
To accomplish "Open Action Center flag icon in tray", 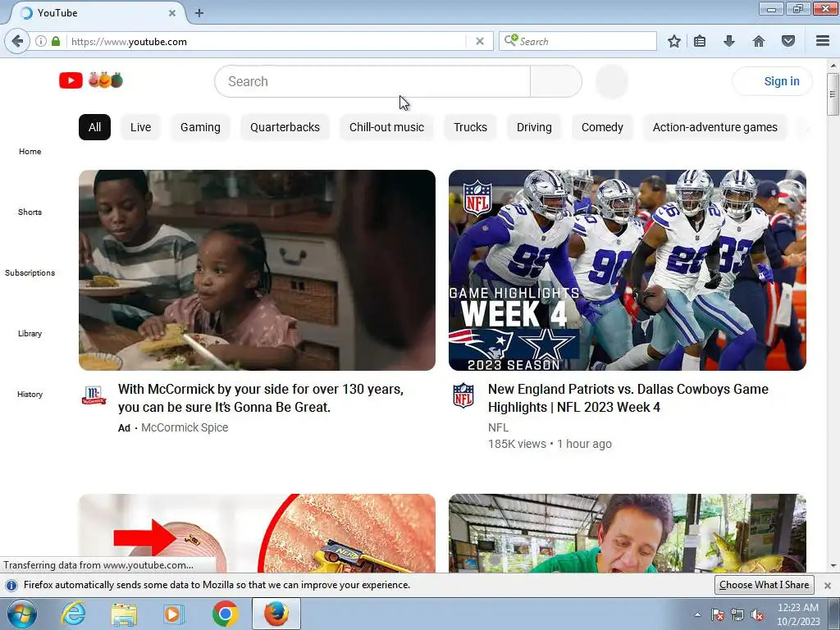I will [718, 614].
